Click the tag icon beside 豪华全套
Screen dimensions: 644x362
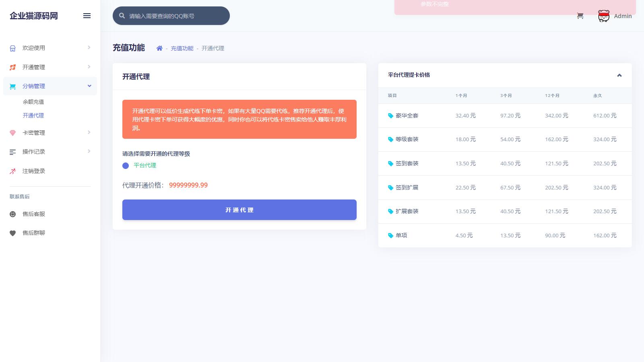(x=390, y=116)
